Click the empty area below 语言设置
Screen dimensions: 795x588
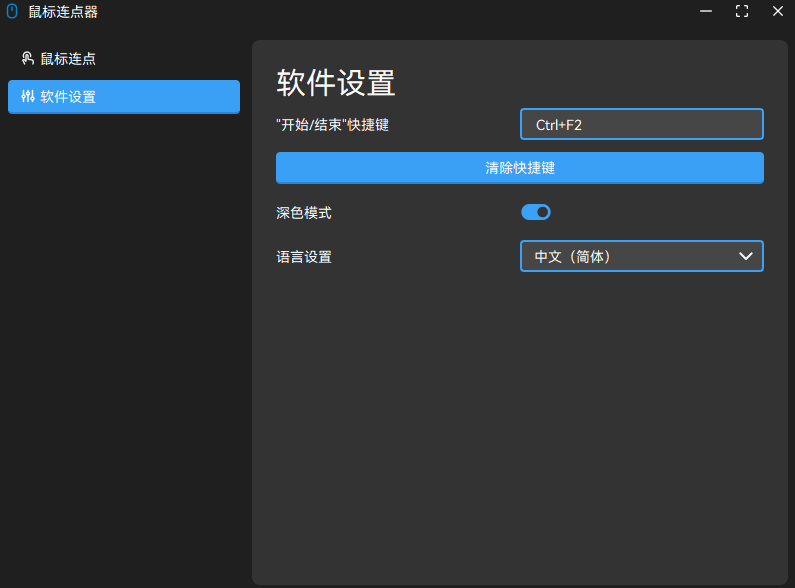coord(519,420)
